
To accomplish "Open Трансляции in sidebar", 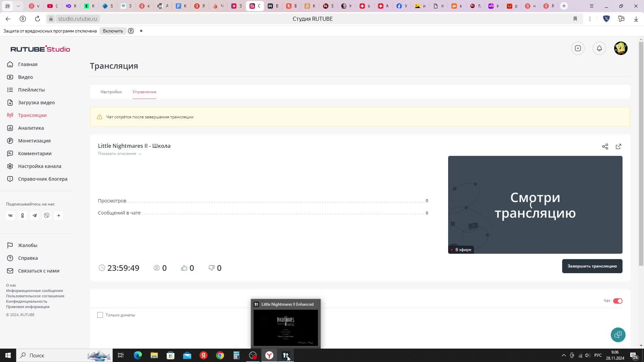I will (32, 115).
